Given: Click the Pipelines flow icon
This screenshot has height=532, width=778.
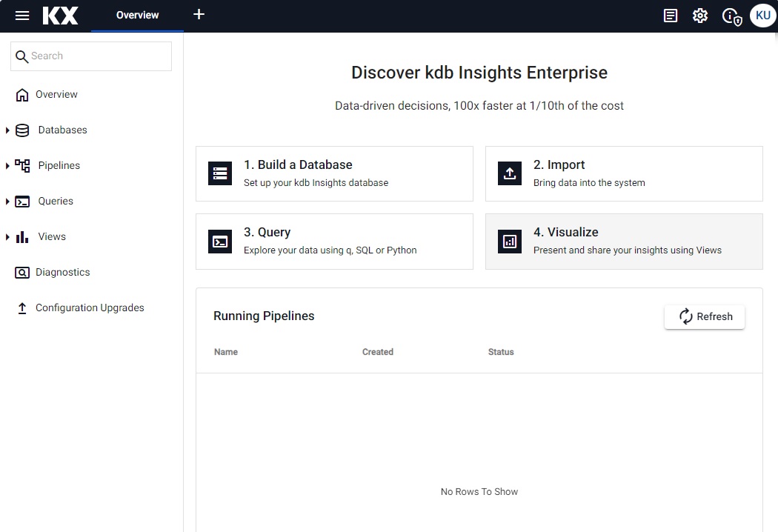Looking at the screenshot, I should (x=22, y=166).
